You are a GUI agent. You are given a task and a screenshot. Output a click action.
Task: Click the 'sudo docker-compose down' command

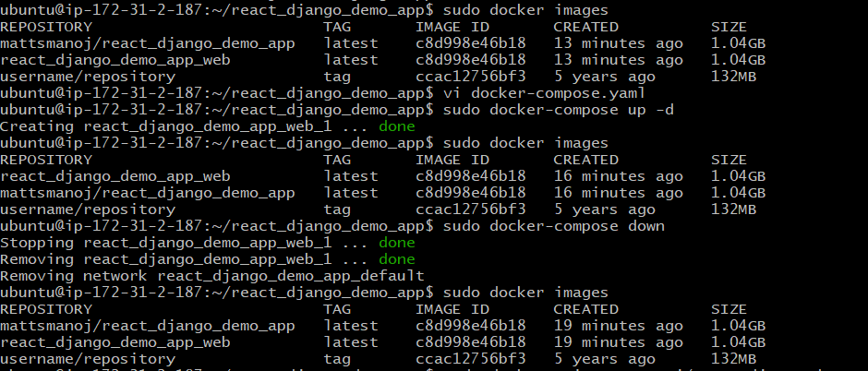coord(553,226)
